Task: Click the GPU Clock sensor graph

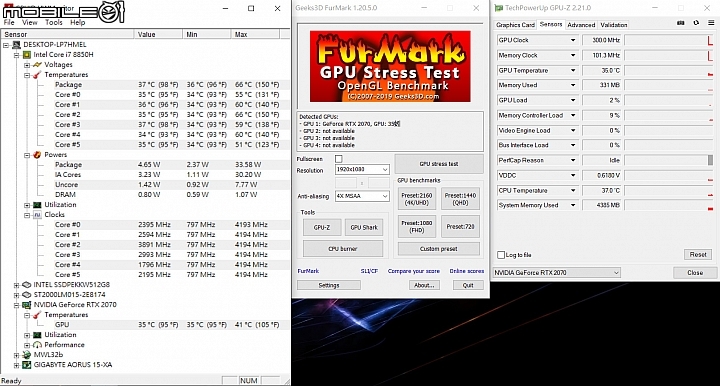Action: tap(669, 40)
